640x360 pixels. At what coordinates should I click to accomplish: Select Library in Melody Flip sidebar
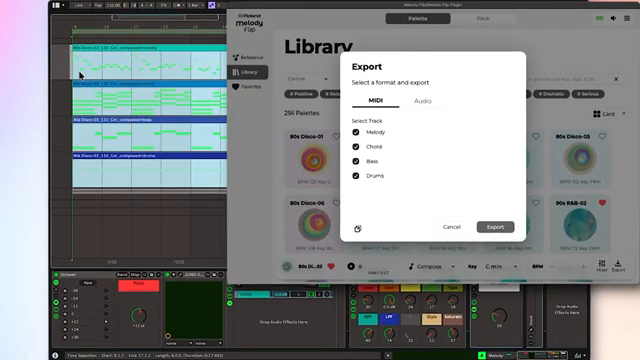(248, 72)
